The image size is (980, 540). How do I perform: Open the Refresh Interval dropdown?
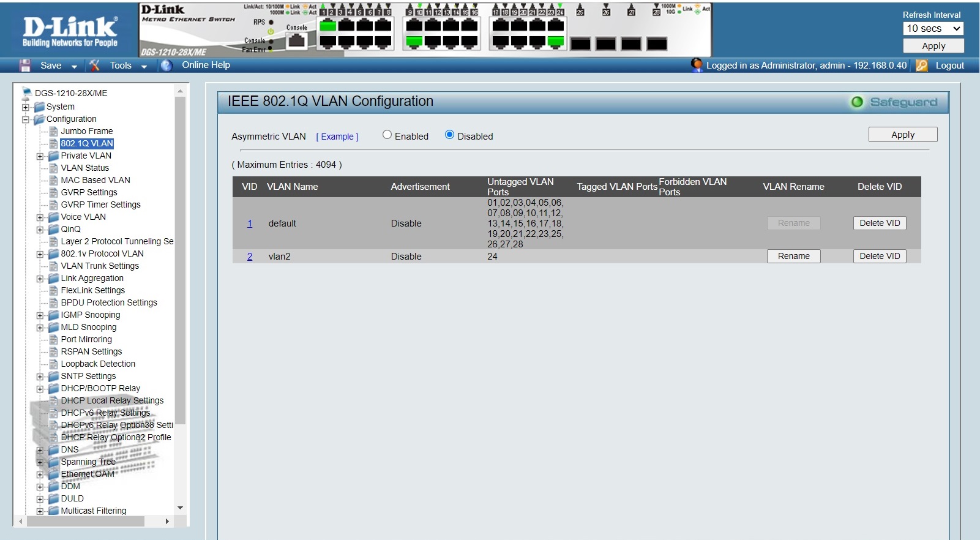(933, 29)
